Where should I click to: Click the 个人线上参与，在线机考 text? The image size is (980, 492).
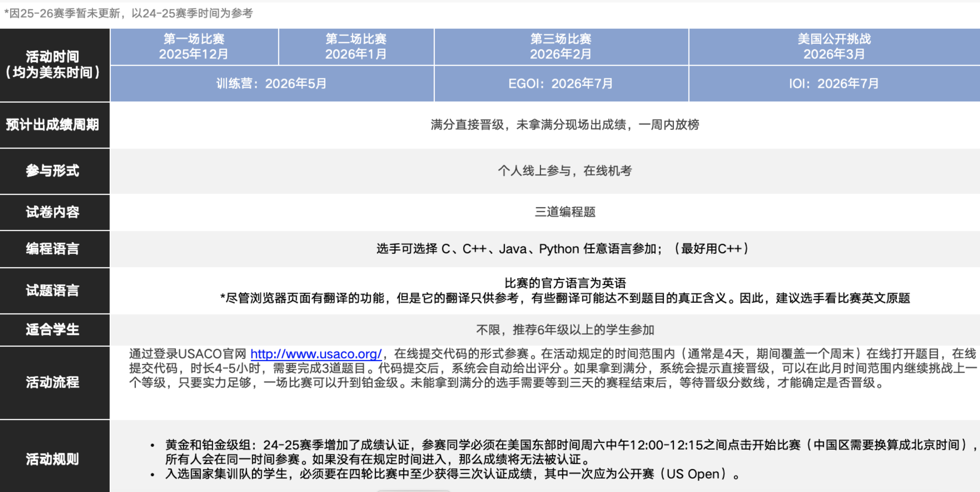point(565,170)
